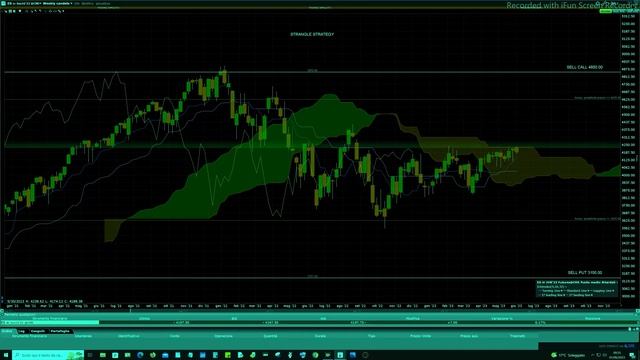
Task: Switch to the Ordini tab
Action: point(7,331)
